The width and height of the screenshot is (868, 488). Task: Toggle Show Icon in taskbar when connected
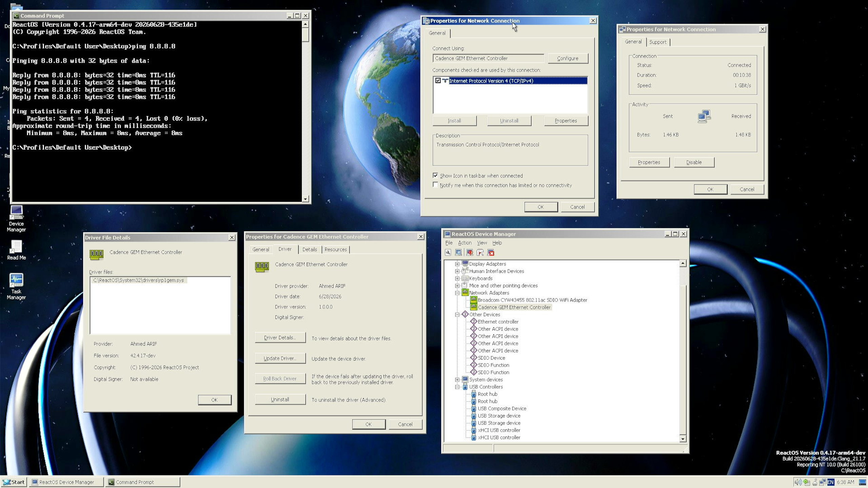[x=435, y=176]
